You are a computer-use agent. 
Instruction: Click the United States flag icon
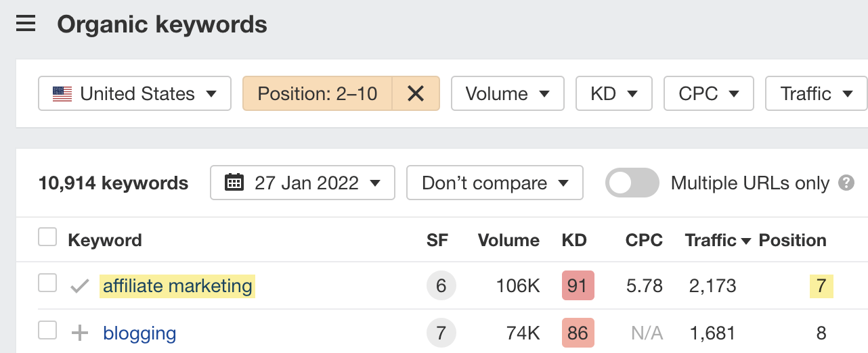pyautogui.click(x=62, y=93)
